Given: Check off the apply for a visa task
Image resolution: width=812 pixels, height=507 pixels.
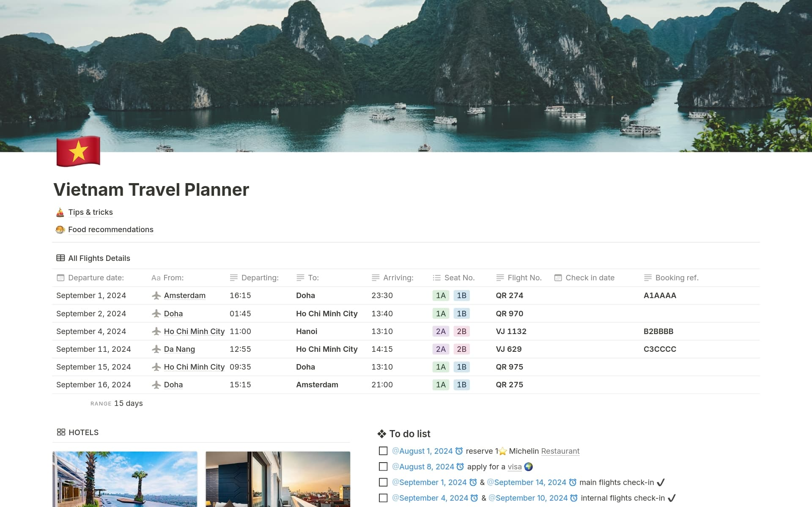Looking at the screenshot, I should pos(383,466).
